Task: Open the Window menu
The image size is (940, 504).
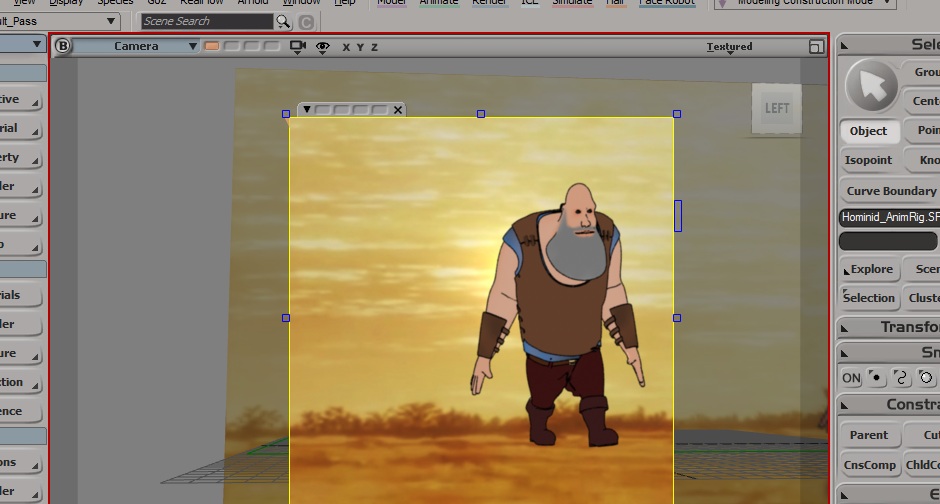Action: tap(302, 2)
